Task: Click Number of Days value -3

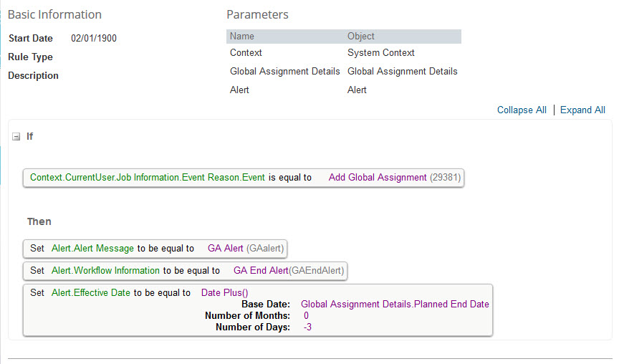Action: coord(307,327)
